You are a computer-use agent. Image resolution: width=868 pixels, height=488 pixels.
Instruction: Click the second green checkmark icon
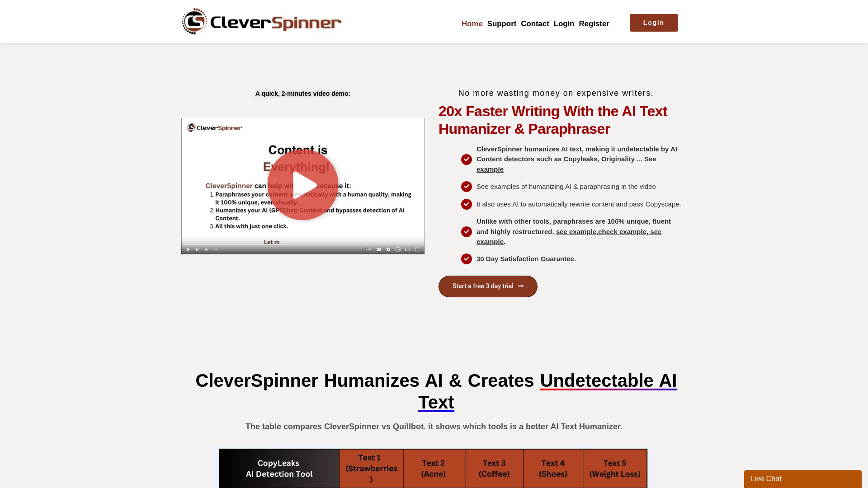(x=466, y=187)
